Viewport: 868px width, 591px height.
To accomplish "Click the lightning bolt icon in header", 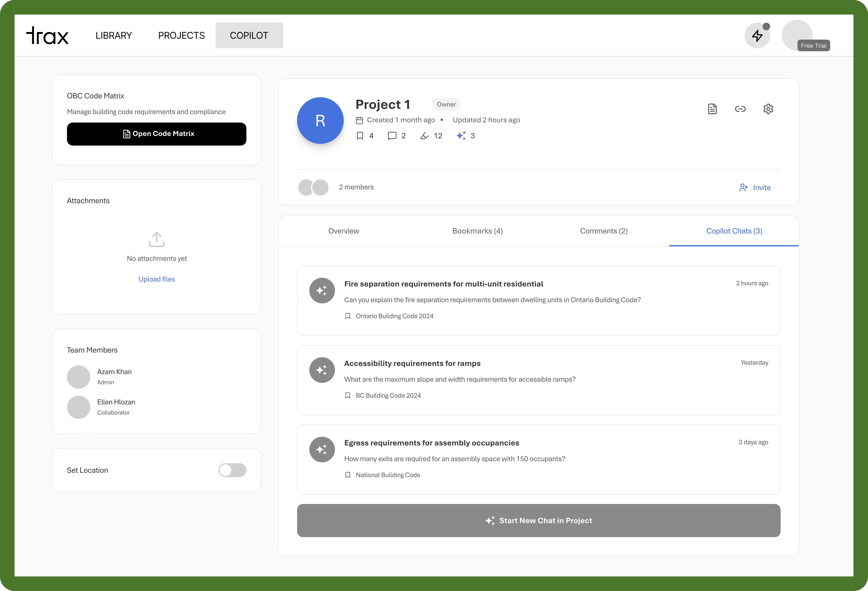I will 757,36.
